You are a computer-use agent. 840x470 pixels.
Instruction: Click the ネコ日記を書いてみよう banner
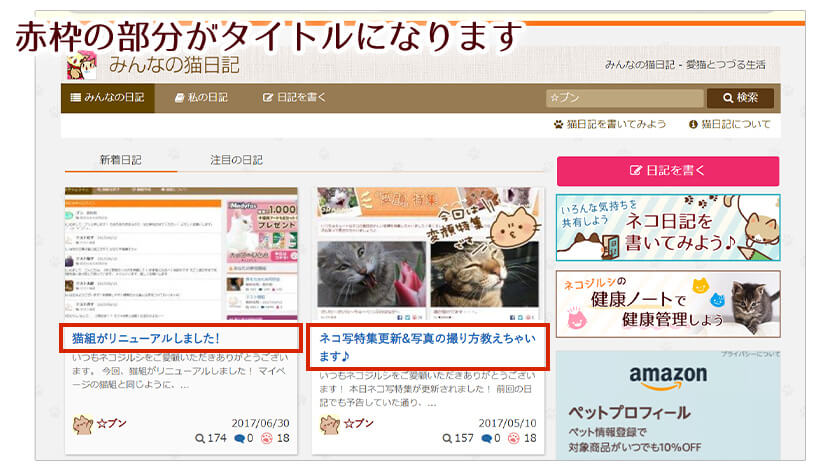667,227
